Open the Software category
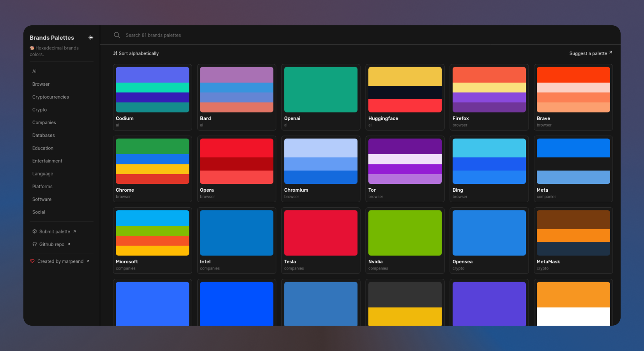Image resolution: width=644 pixels, height=351 pixels. click(41, 199)
